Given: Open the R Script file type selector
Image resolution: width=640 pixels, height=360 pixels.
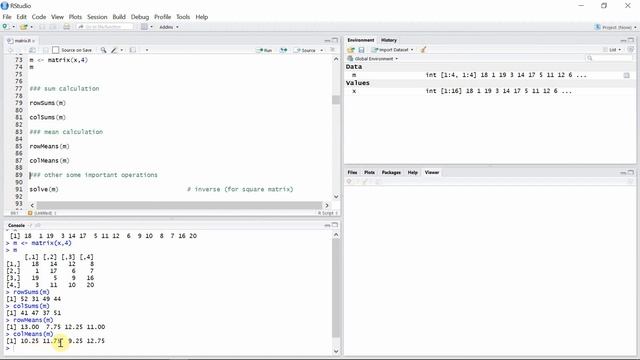Looking at the screenshot, I should pos(328,213).
